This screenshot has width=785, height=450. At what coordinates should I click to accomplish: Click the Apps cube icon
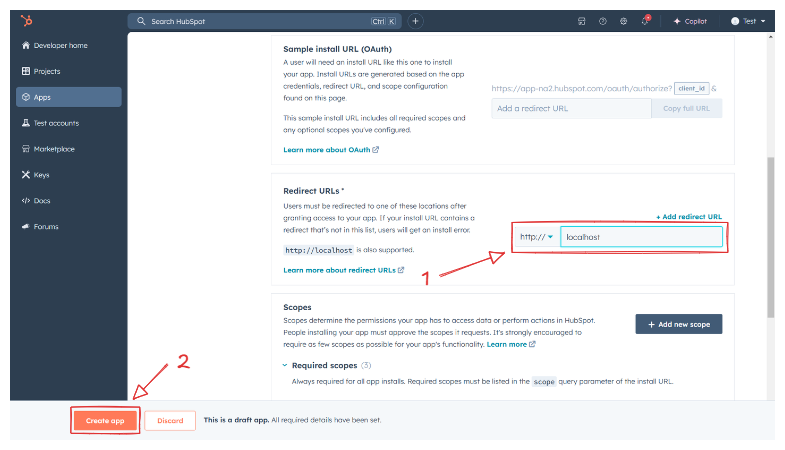click(x=26, y=97)
